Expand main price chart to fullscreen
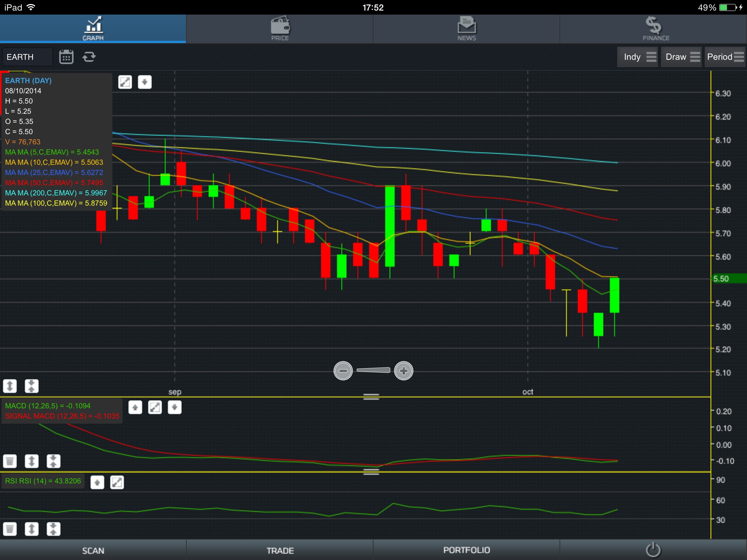 tap(125, 82)
